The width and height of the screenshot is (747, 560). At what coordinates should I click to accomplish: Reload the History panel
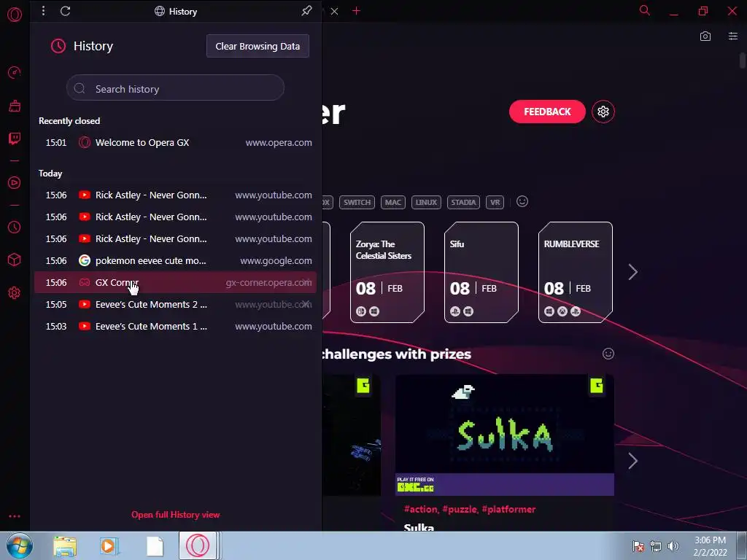point(65,11)
